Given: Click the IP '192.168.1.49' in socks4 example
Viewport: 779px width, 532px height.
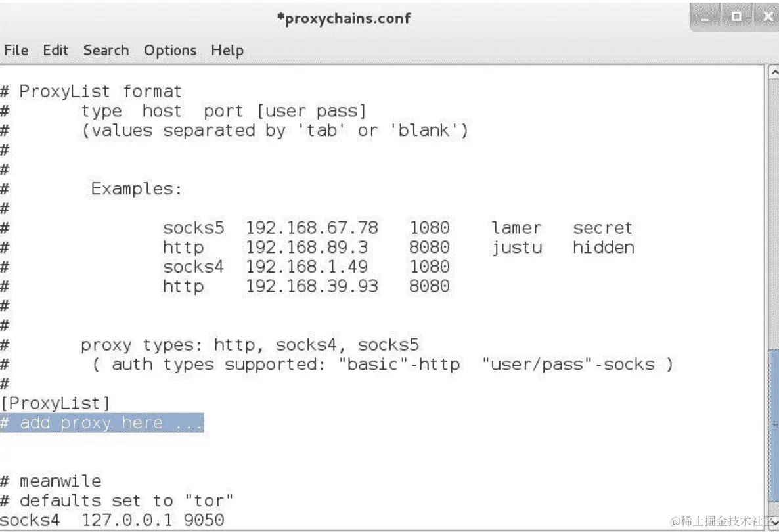Looking at the screenshot, I should (x=307, y=266).
